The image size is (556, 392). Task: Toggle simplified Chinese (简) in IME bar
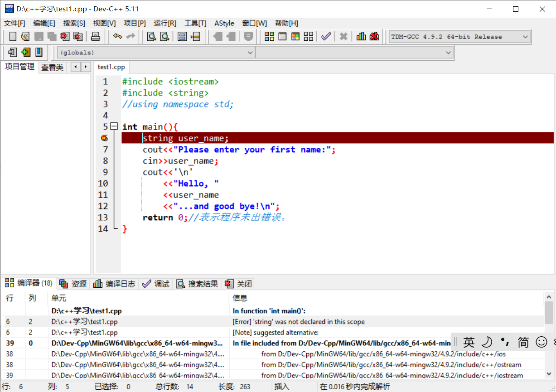pyautogui.click(x=523, y=342)
